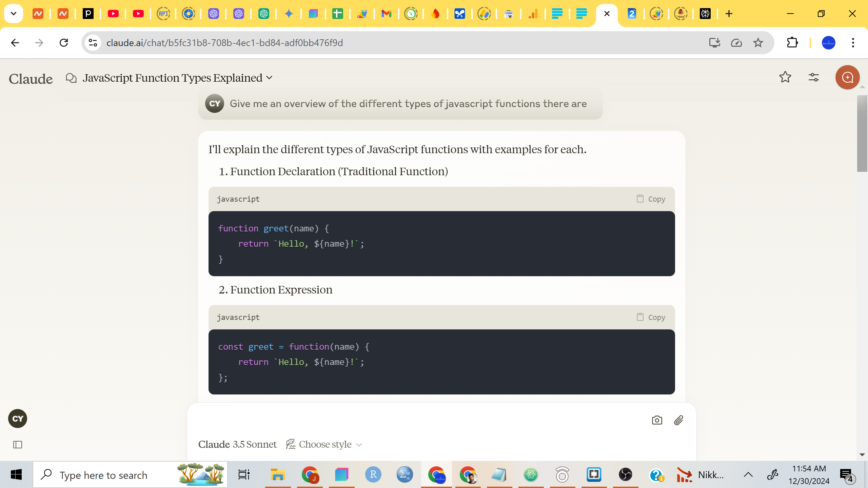Click the back navigation arrow button
Image resolution: width=868 pixels, height=488 pixels.
pyautogui.click(x=14, y=42)
